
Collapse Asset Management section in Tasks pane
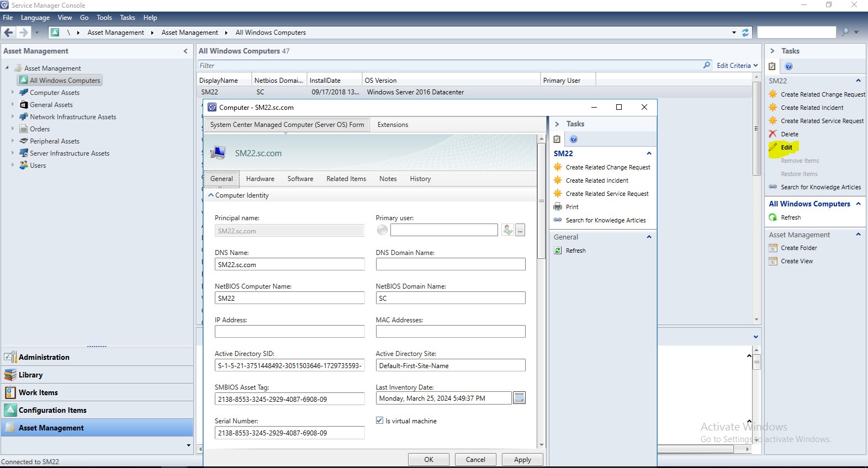(858, 235)
